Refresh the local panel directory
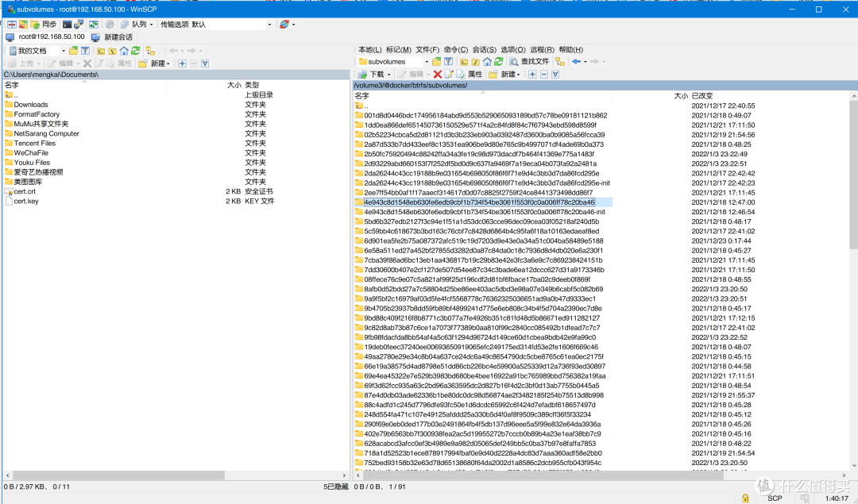The width and height of the screenshot is (858, 504). (x=136, y=51)
